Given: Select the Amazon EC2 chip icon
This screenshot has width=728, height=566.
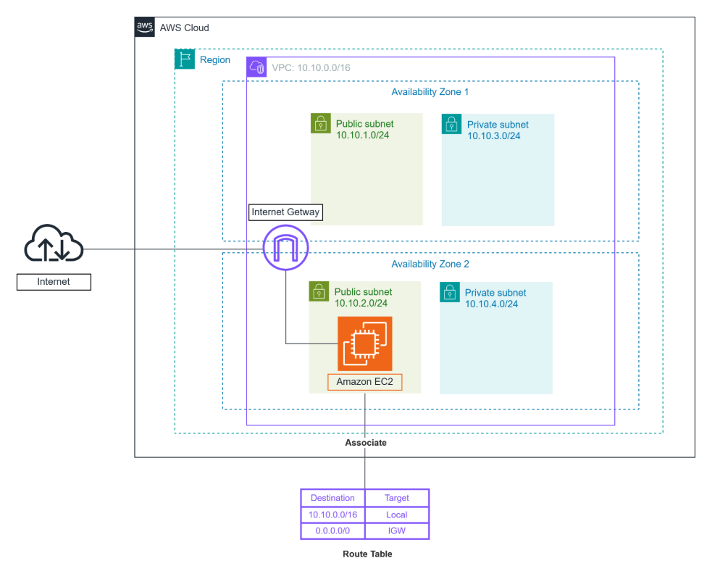Looking at the screenshot, I should [365, 344].
